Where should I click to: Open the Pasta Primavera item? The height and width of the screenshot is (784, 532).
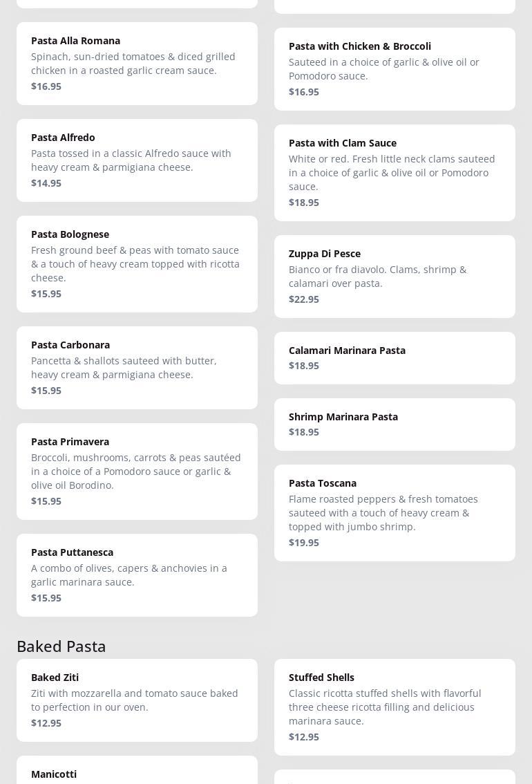click(137, 471)
